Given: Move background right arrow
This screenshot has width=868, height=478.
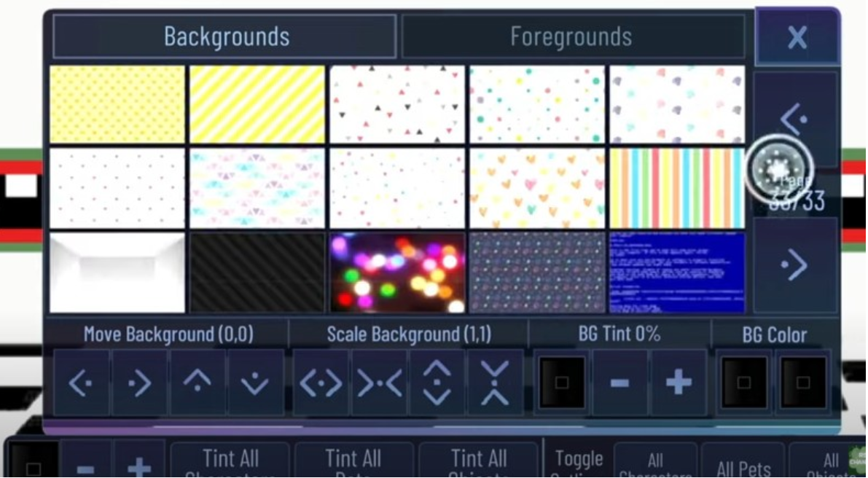Looking at the screenshot, I should pyautogui.click(x=139, y=383).
